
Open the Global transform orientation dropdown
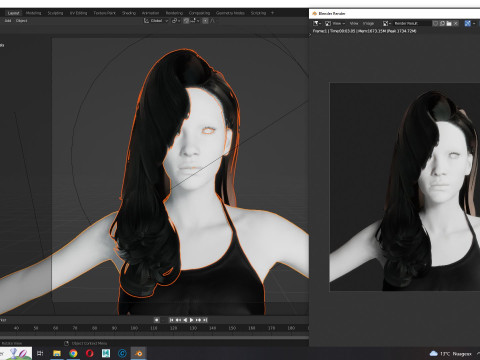pyautogui.click(x=156, y=21)
